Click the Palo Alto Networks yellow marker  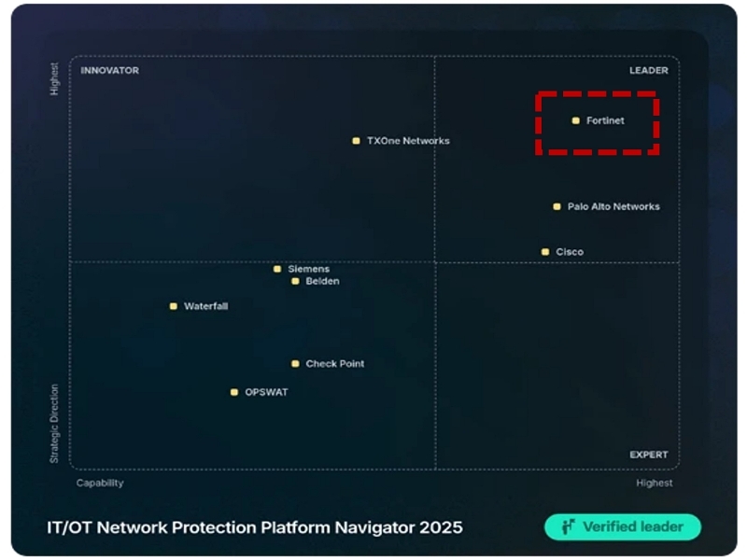pos(557,206)
